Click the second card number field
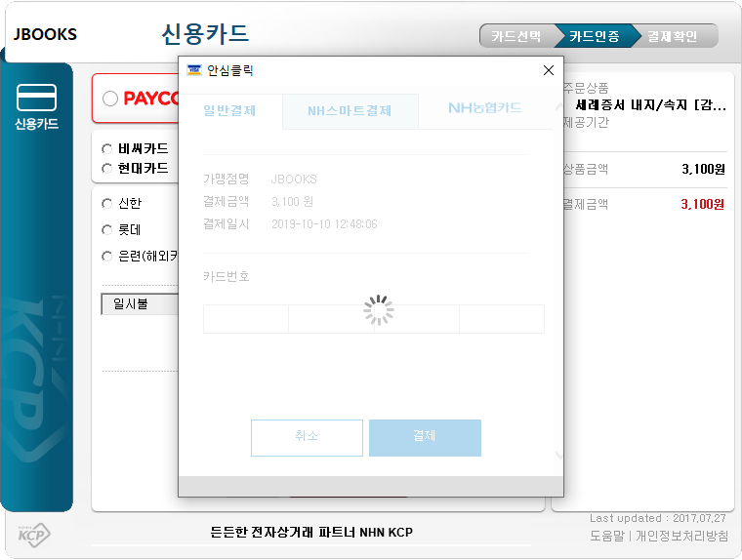742x560 pixels. tap(331, 319)
